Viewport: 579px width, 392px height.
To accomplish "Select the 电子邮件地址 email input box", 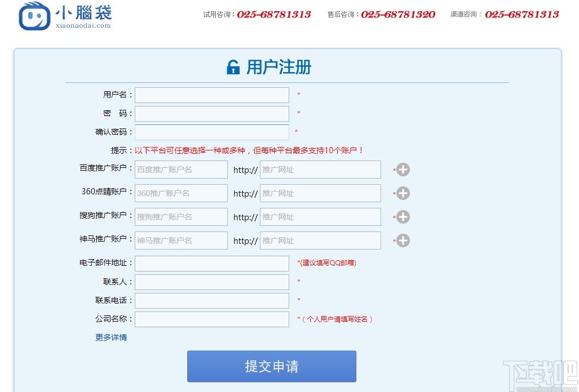I will [211, 263].
